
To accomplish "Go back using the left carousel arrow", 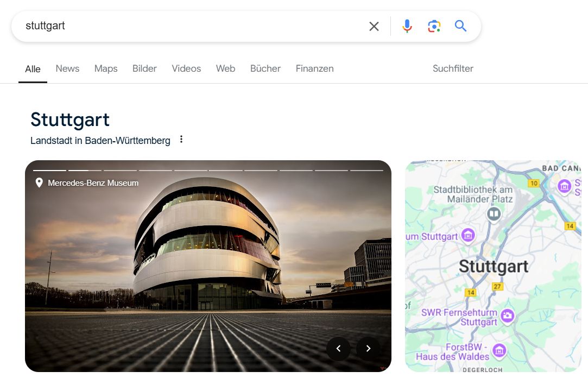I will pos(339,349).
